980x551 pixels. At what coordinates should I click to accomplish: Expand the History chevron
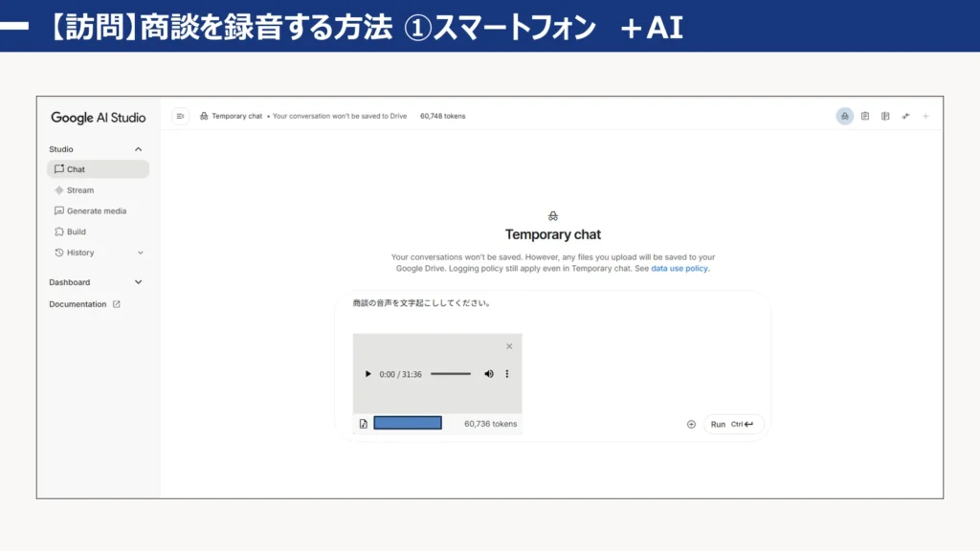140,253
